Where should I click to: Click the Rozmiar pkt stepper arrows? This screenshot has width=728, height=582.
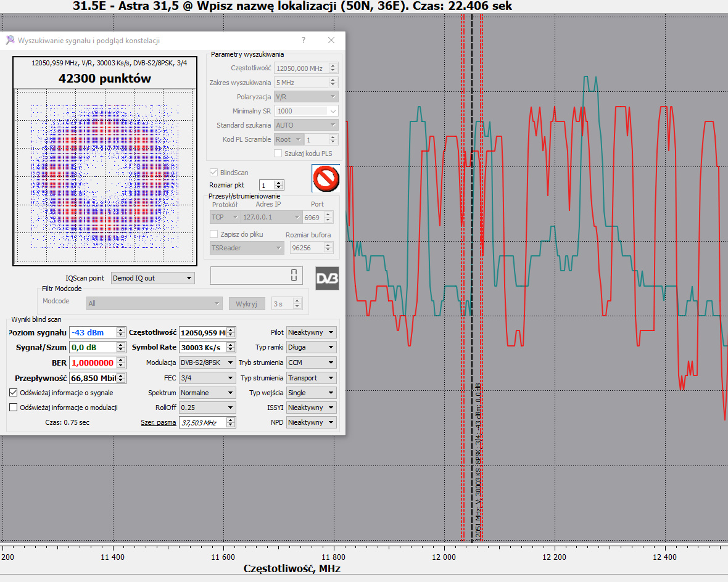pyautogui.click(x=279, y=185)
